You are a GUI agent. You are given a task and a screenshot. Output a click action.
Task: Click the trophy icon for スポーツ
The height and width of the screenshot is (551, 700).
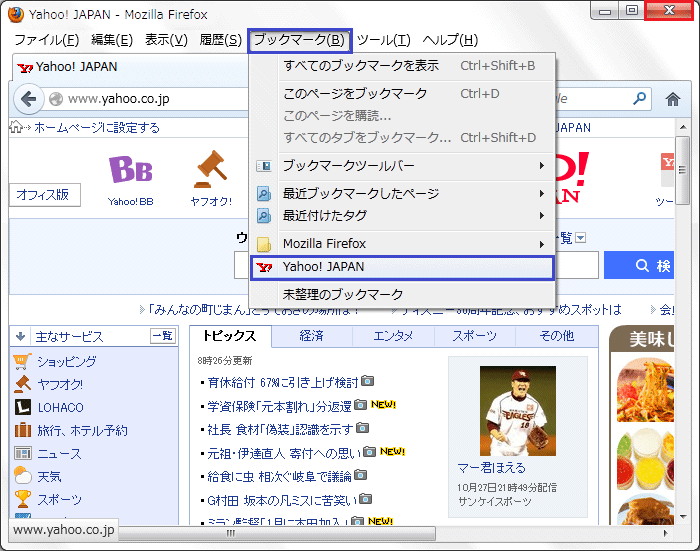22,499
